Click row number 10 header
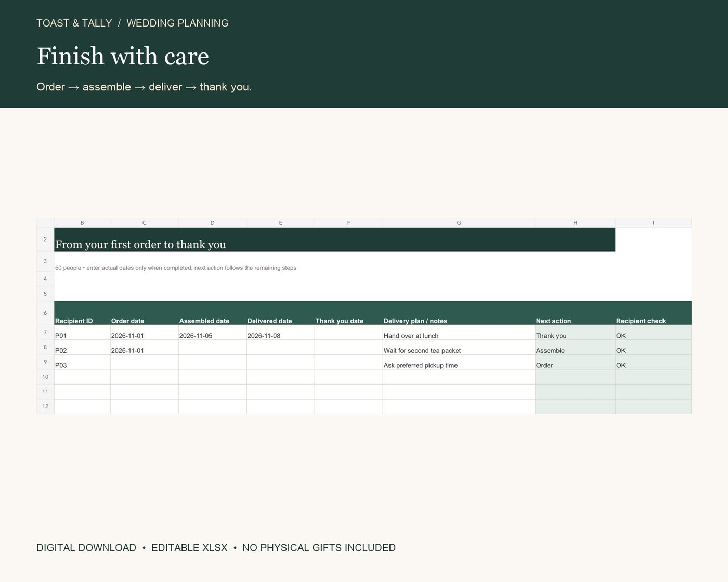Viewport: 728px width, 582px height. coord(45,377)
